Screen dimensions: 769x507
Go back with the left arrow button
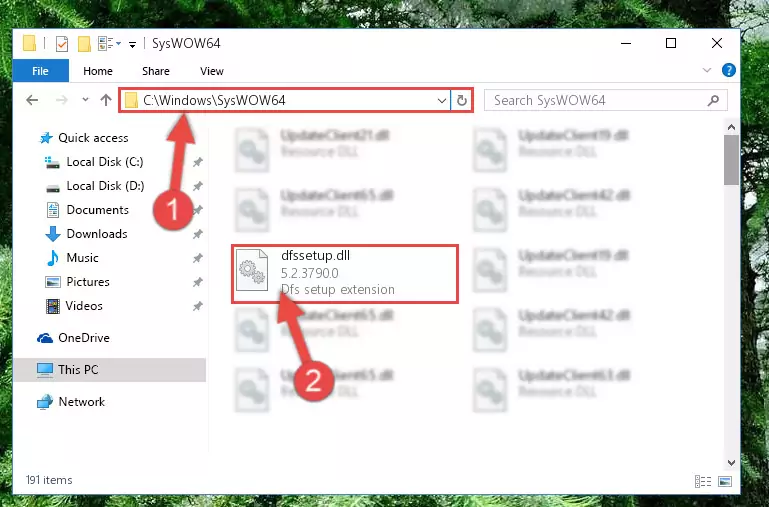32,101
